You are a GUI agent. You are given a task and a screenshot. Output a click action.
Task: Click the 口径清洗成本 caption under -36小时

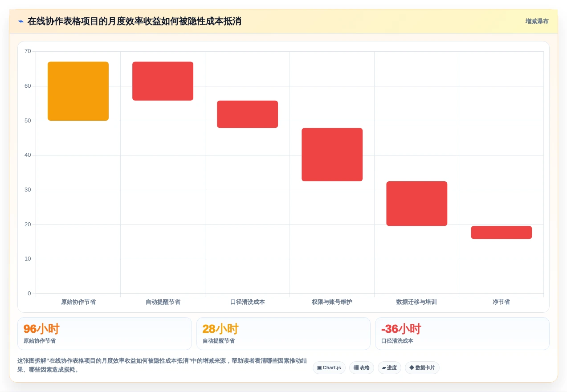pyautogui.click(x=397, y=341)
